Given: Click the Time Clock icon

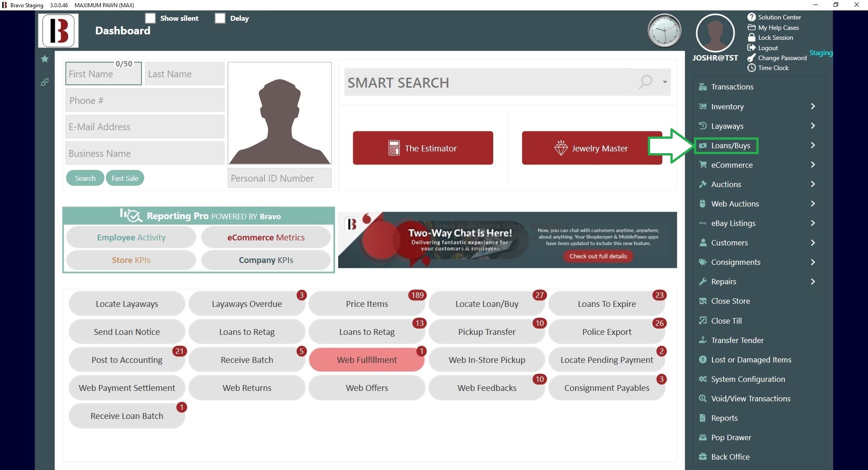Looking at the screenshot, I should pyautogui.click(x=751, y=68).
